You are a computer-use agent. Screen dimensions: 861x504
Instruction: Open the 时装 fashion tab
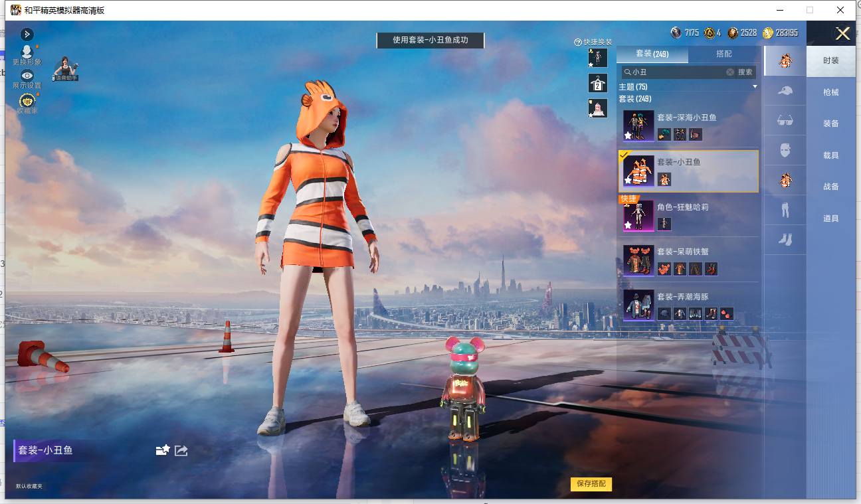click(x=831, y=60)
